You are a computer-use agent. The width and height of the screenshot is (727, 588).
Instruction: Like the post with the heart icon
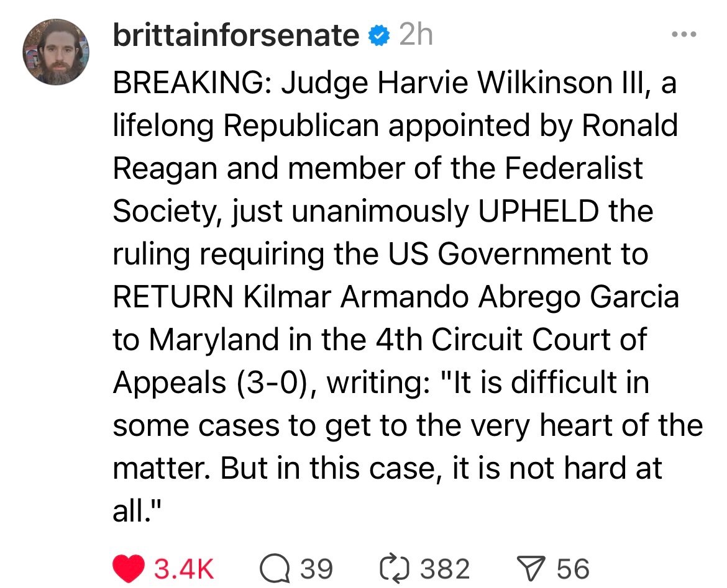[129, 568]
